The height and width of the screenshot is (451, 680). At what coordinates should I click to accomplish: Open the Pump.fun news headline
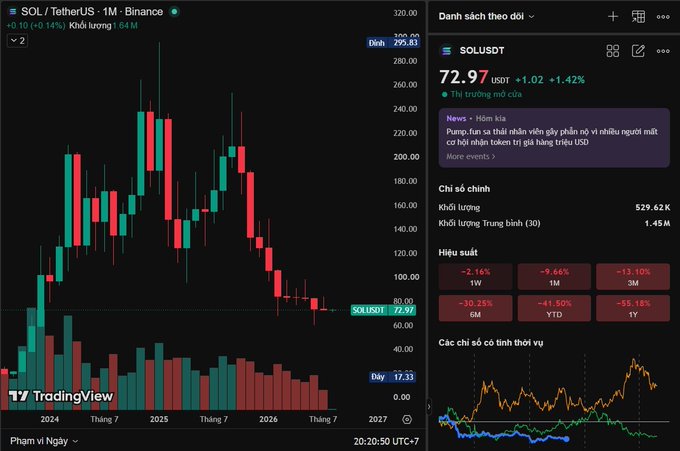click(552, 137)
